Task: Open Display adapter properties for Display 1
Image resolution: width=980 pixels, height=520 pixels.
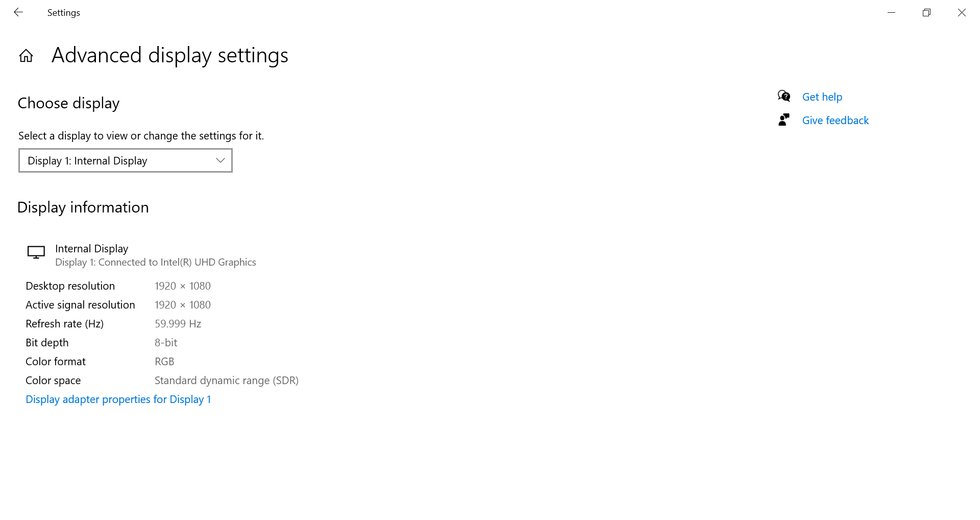Action: pos(118,399)
